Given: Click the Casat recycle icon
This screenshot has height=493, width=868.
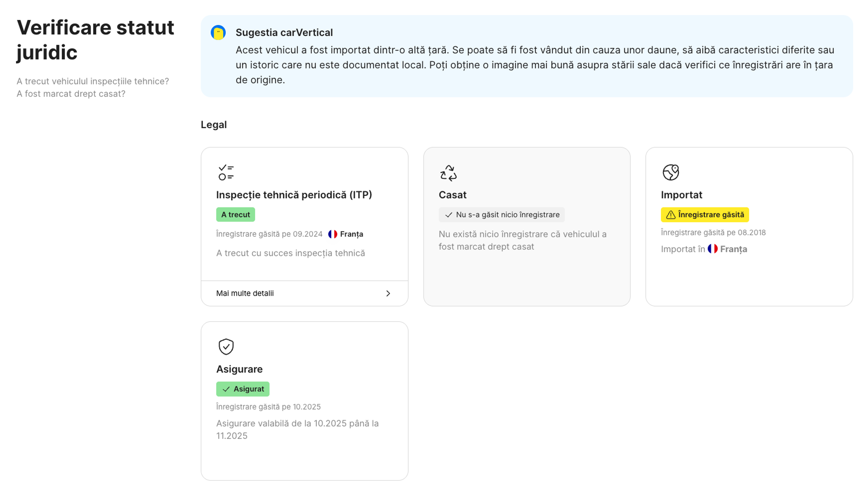Looking at the screenshot, I should [448, 173].
